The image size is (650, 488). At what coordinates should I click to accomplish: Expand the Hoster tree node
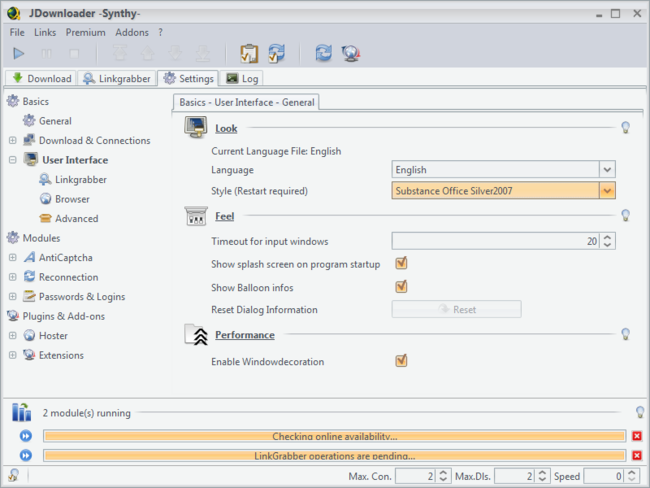tap(13, 335)
